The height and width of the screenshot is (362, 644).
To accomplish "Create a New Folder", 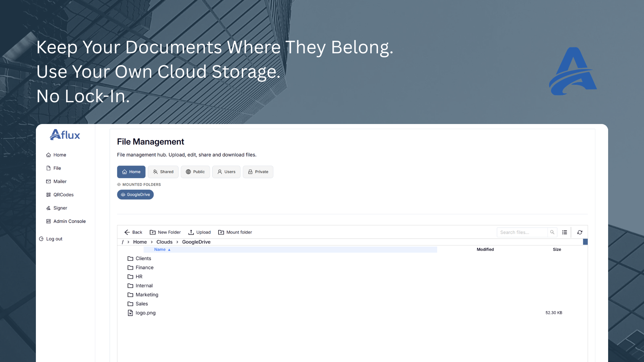I will [165, 232].
